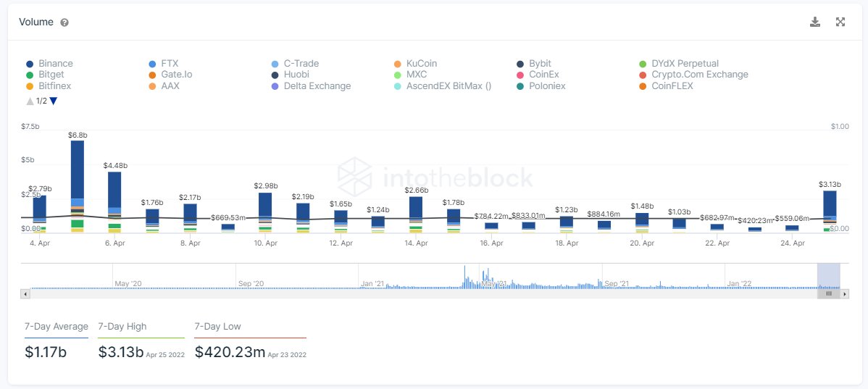Click the Bitget legend marker
This screenshot has height=389, width=868.
click(x=30, y=75)
